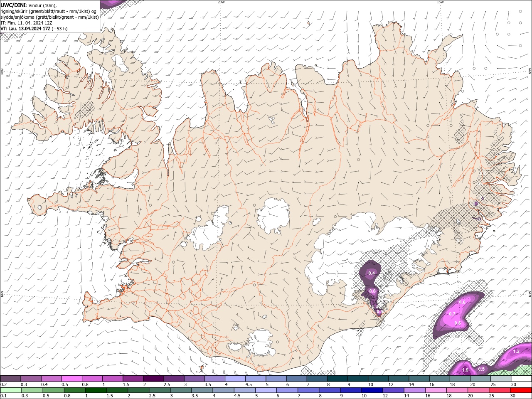Pick darkest green 1–1.5 rain legend swatch

click(96, 390)
